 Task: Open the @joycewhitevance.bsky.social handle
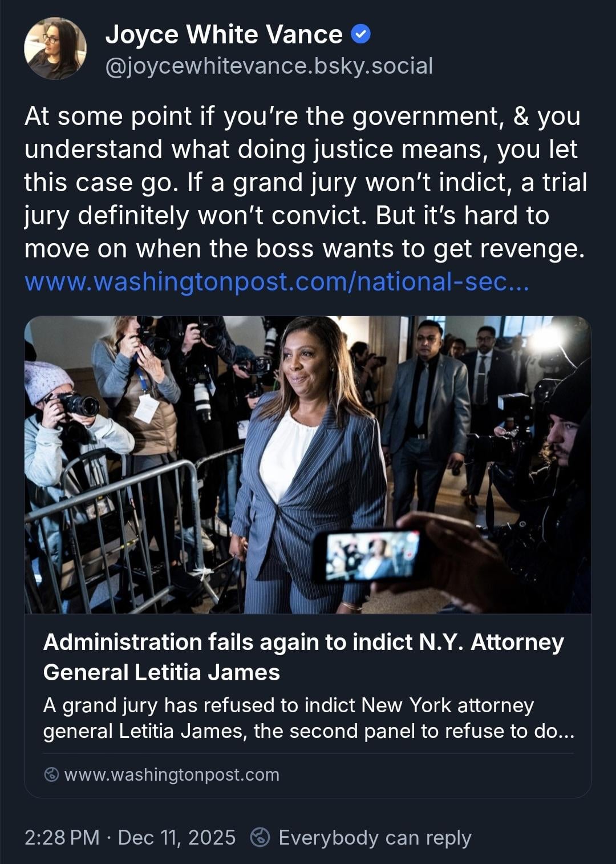point(269,66)
